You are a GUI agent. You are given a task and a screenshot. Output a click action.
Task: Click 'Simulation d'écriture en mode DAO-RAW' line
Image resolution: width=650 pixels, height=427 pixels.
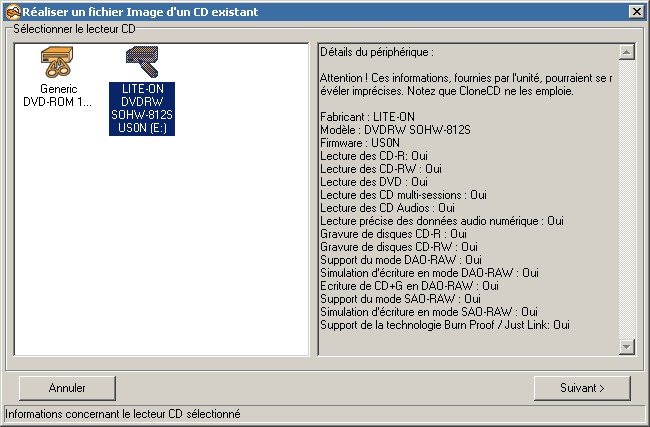[x=429, y=273]
